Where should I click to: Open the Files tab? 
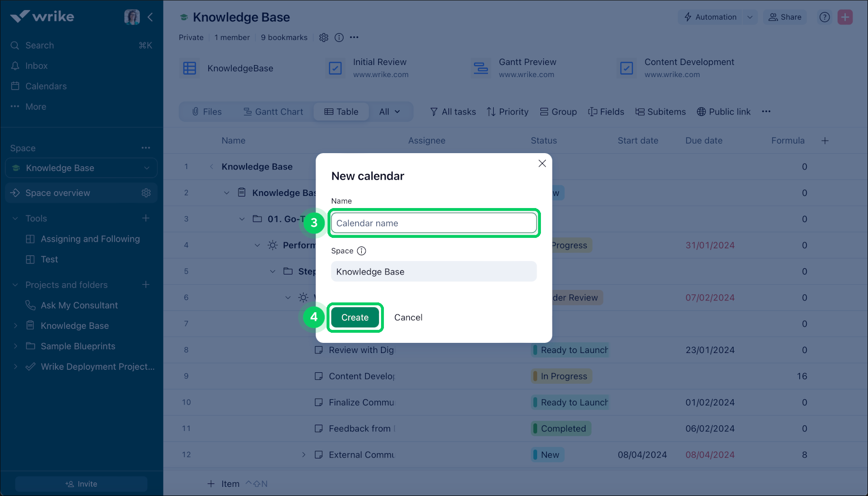coord(208,111)
